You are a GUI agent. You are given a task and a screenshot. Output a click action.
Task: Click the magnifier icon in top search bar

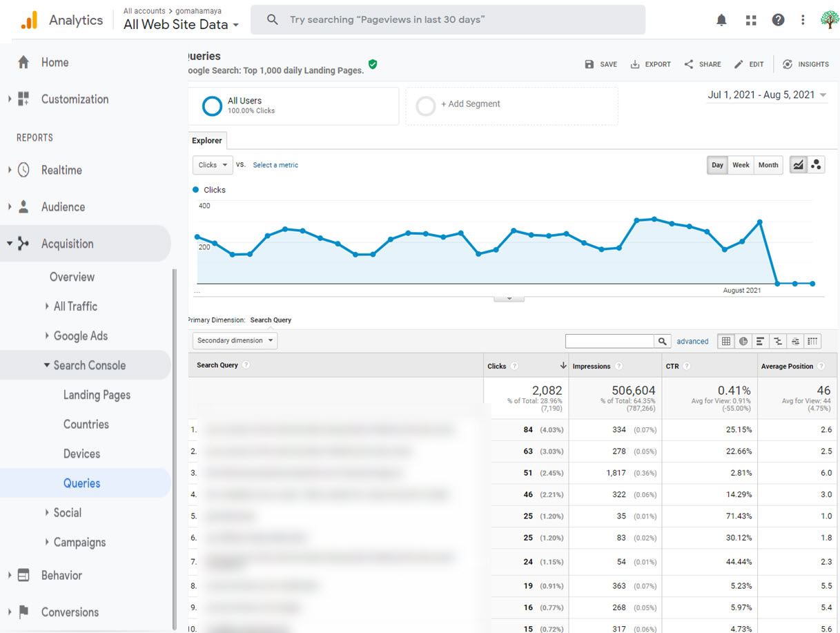(x=273, y=20)
